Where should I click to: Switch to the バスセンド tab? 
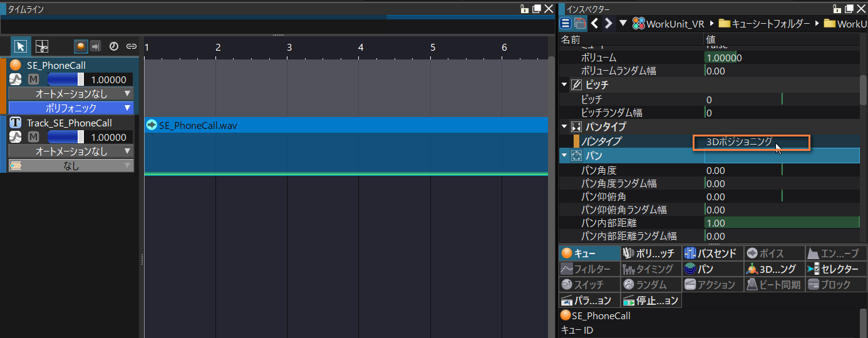pyautogui.click(x=712, y=253)
